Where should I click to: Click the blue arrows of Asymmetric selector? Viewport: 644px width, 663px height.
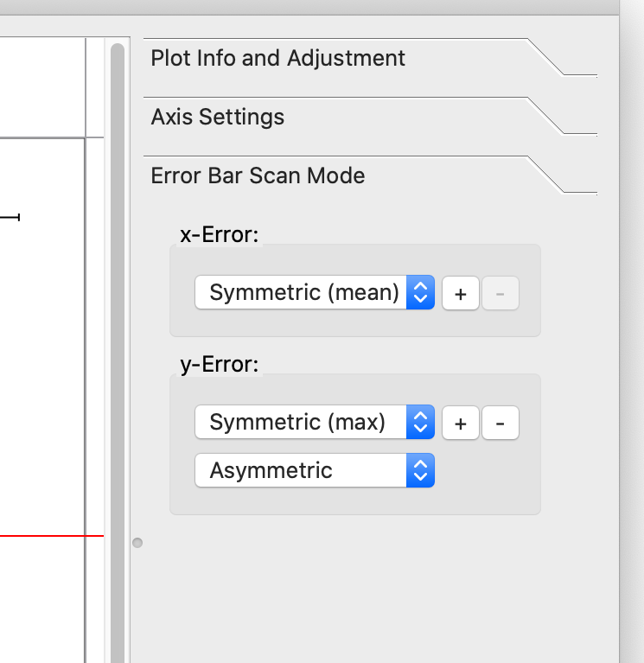coord(420,471)
